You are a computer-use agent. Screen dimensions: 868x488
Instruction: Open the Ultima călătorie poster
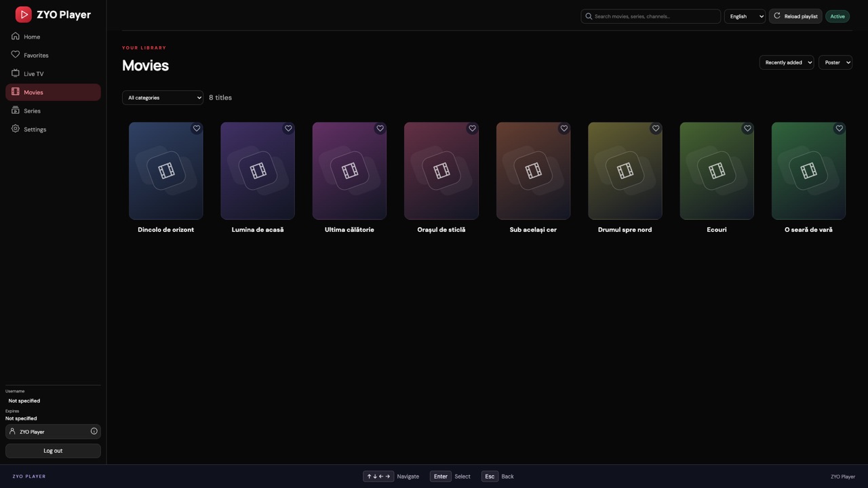[349, 171]
